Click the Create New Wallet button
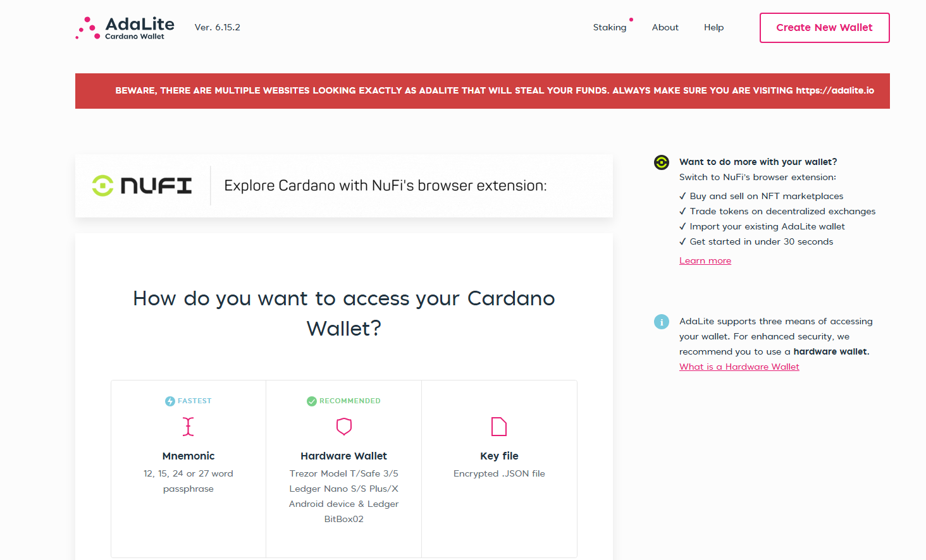 click(x=824, y=28)
